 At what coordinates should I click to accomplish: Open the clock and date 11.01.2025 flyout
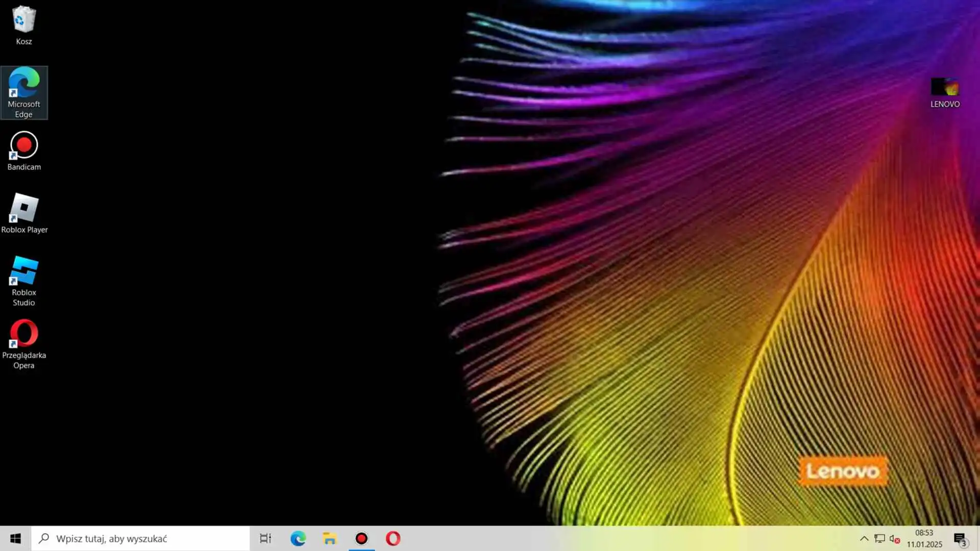coord(924,538)
